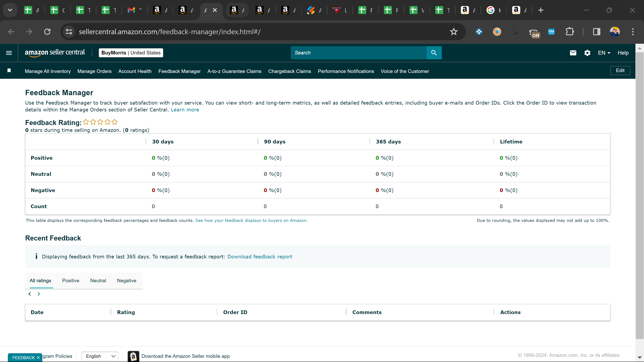Click the blue cross extension icon
Image resolution: width=644 pixels, height=362 pixels.
point(479,32)
